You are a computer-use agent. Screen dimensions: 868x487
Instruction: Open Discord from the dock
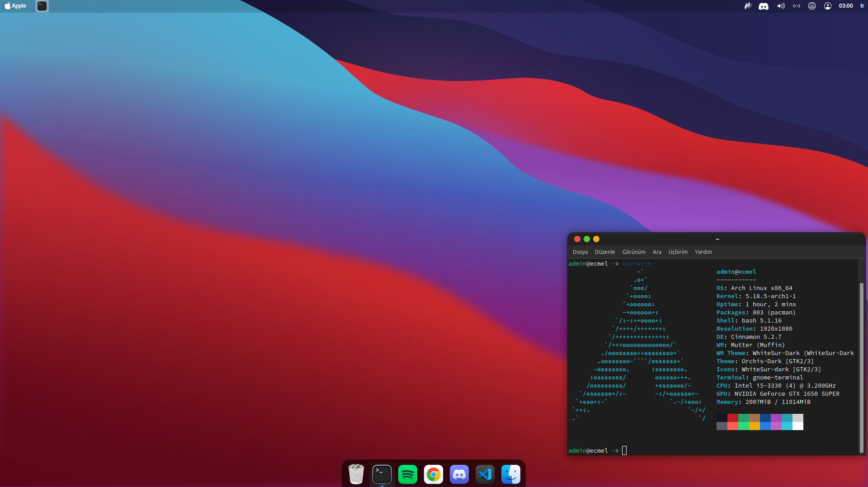(459, 474)
